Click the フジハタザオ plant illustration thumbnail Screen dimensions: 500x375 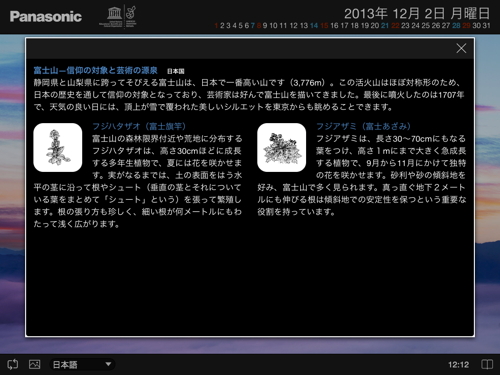click(58, 147)
